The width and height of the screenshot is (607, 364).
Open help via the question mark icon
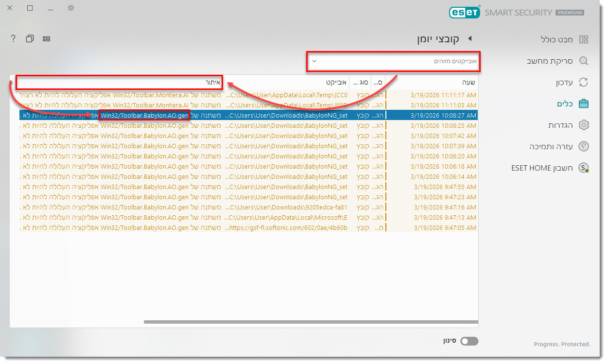point(14,38)
